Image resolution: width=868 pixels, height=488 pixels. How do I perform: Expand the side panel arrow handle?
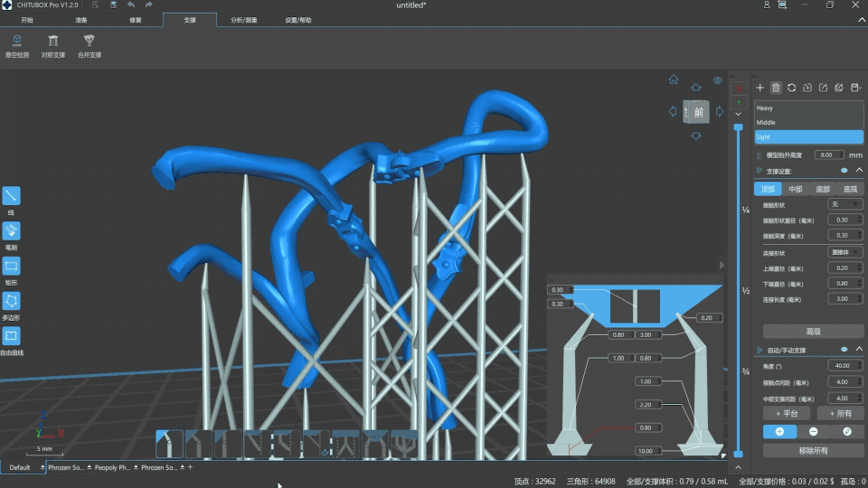tap(722, 265)
